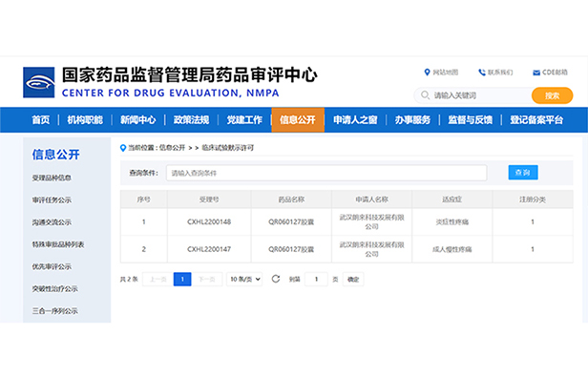The height and width of the screenshot is (378, 588).
Task: Open the 申请人之窗 nav item
Action: click(355, 120)
